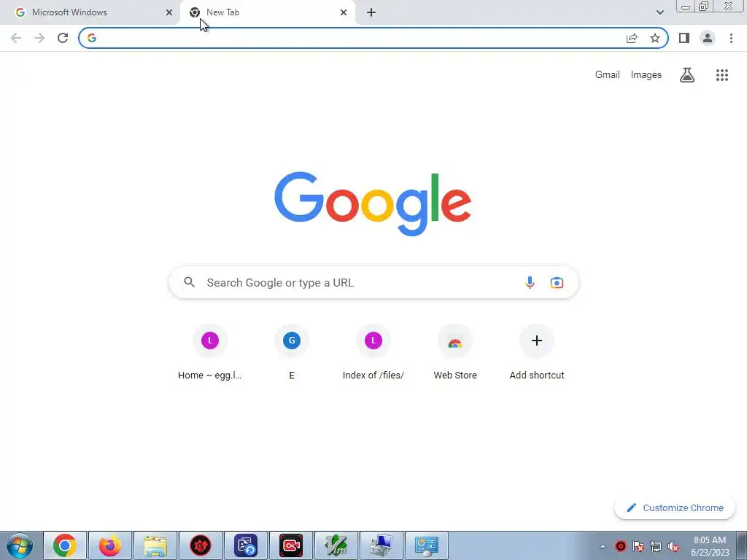747x560 pixels.
Task: Open the red screen recorder taskbar app
Action: click(291, 545)
